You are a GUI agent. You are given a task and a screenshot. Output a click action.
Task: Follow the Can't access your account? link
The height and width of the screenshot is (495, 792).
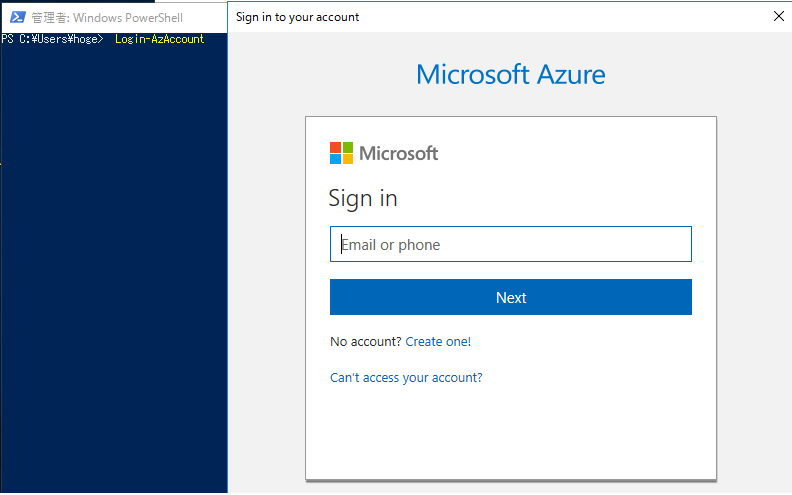(x=406, y=378)
